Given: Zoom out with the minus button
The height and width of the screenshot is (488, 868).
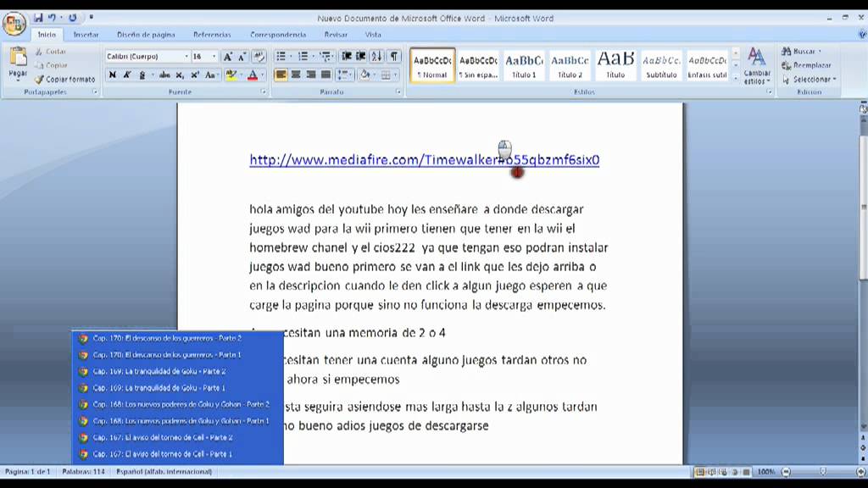Looking at the screenshot, I should click(786, 472).
